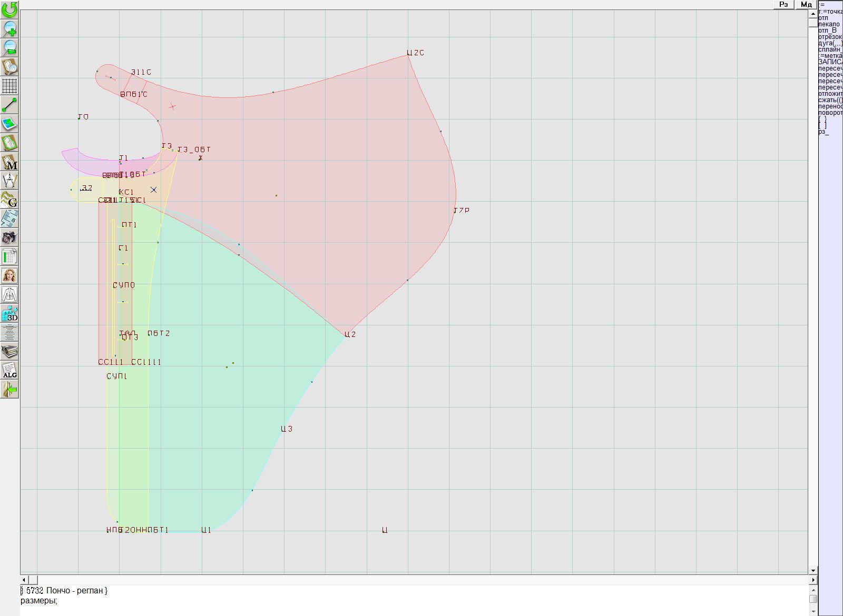This screenshot has height=616, width=843.
Task: Click the canvas vertical scrollbar down arrow
Action: (813, 570)
